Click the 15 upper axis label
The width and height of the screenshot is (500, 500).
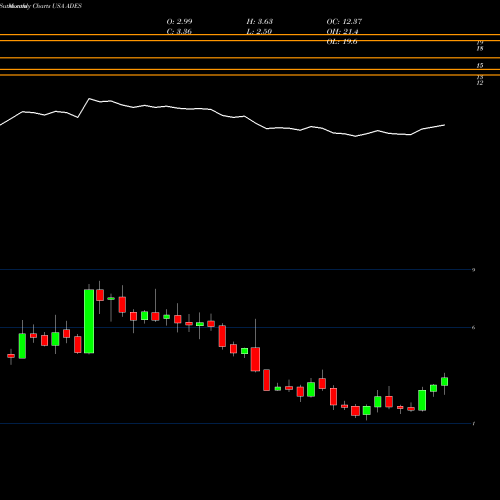pos(480,66)
